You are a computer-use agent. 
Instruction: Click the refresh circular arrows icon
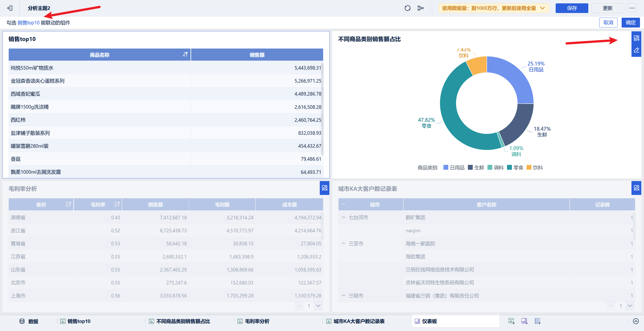pos(407,8)
